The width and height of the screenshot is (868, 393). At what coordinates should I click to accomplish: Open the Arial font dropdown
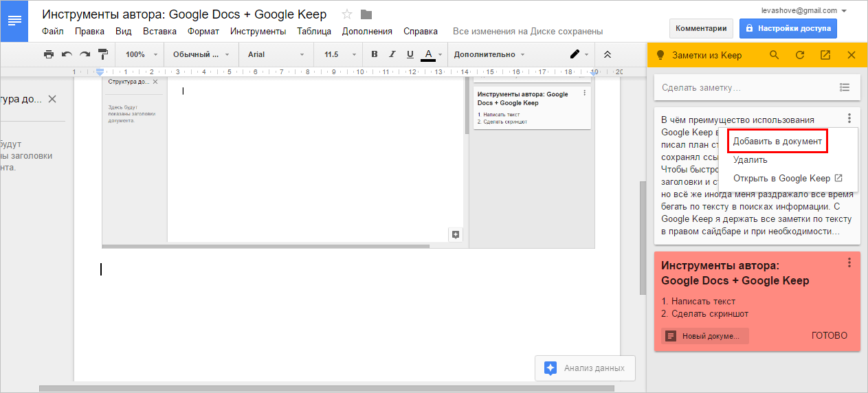(x=276, y=54)
